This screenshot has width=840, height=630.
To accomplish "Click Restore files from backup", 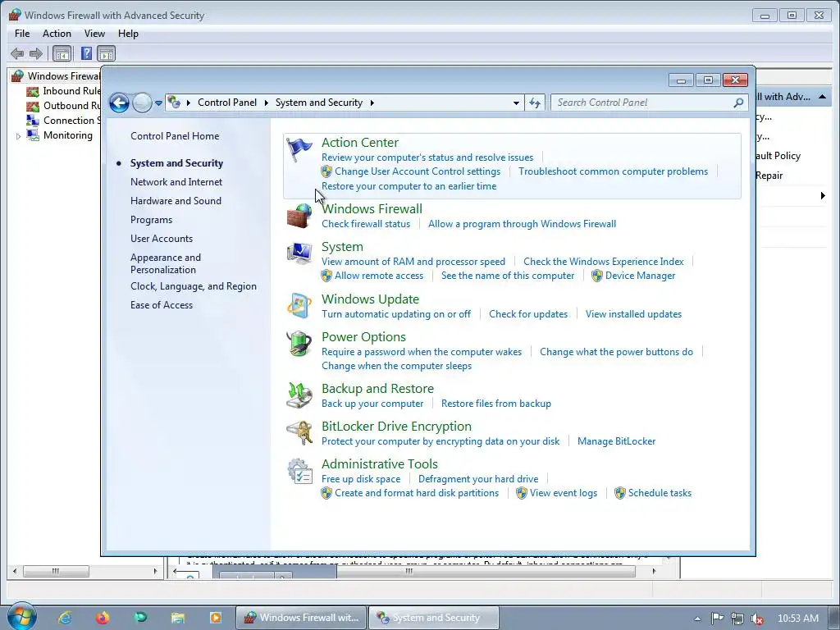I will (x=496, y=404).
